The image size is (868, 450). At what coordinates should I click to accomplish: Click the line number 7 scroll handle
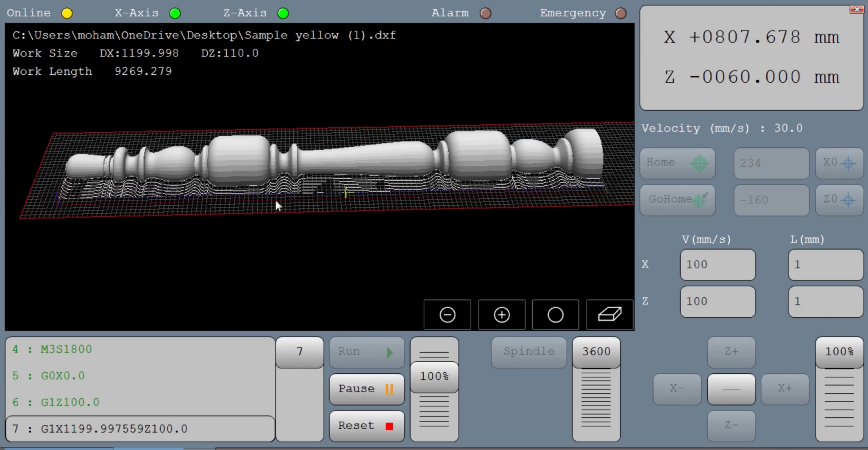point(300,352)
